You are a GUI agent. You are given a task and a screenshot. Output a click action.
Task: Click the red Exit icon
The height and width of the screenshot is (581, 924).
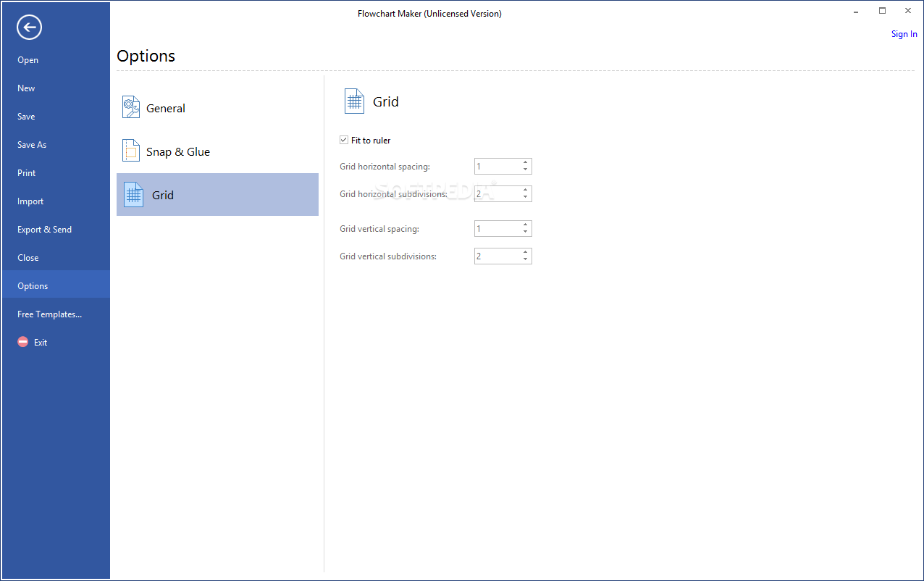(x=23, y=342)
